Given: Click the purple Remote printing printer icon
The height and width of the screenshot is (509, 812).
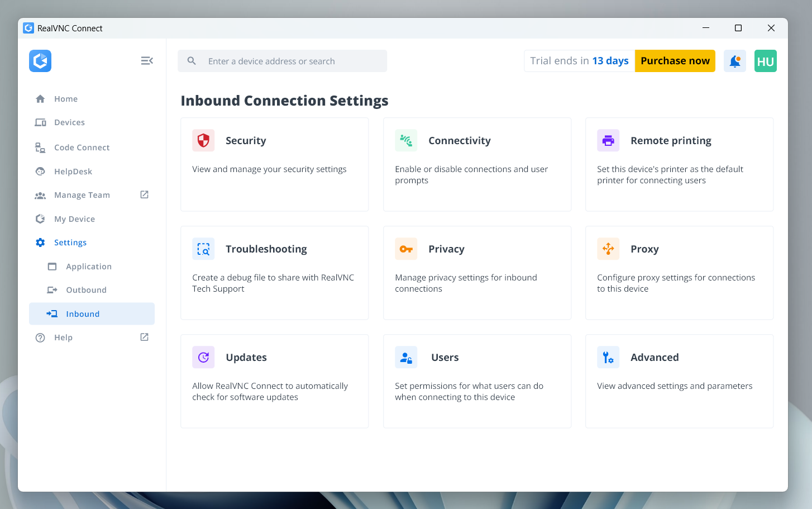Looking at the screenshot, I should click(x=608, y=140).
